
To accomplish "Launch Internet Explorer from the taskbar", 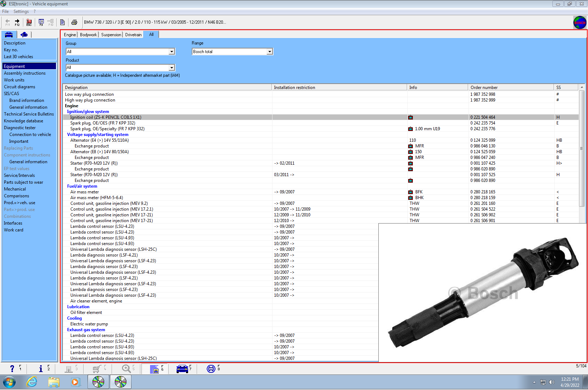I will 32,382.
